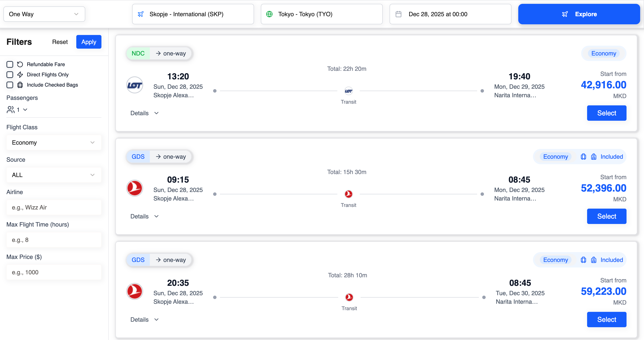Click the passengers people icon
This screenshot has height=340, width=644.
pyautogui.click(x=10, y=110)
